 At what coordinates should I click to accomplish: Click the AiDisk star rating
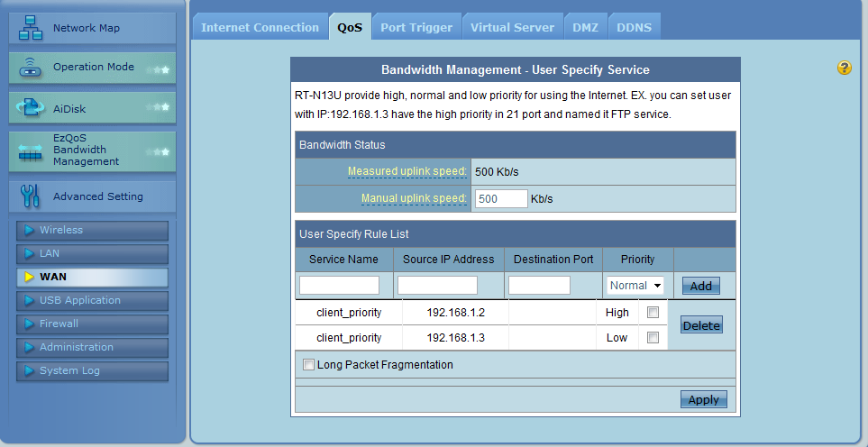click(x=158, y=106)
